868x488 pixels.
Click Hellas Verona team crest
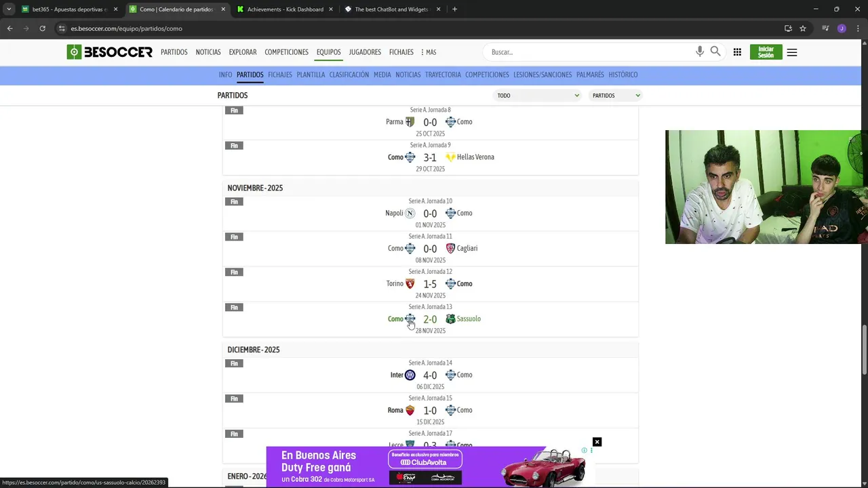[450, 157]
